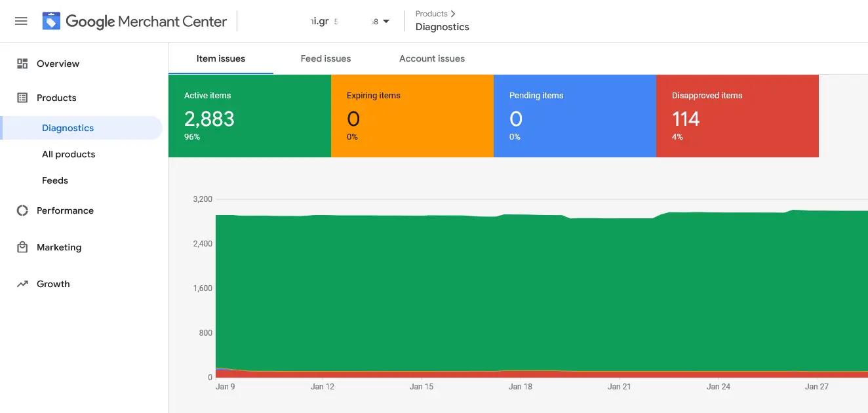Click the red Disapproved items card
Screen dimensions: 868x413
point(738,116)
